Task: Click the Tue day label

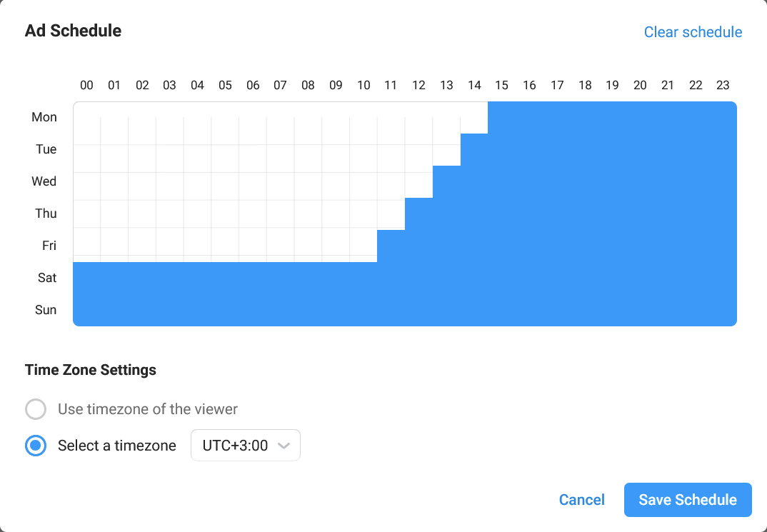Action: (46, 149)
